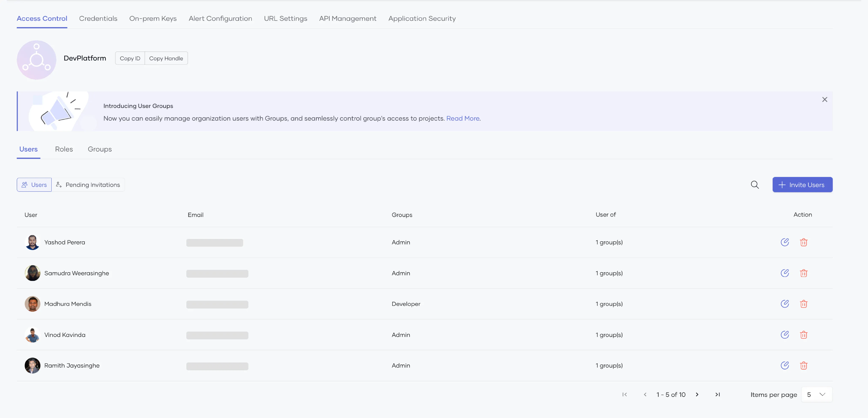Delete the user Ramith Jayasinghe
This screenshot has width=868, height=418.
click(804, 365)
